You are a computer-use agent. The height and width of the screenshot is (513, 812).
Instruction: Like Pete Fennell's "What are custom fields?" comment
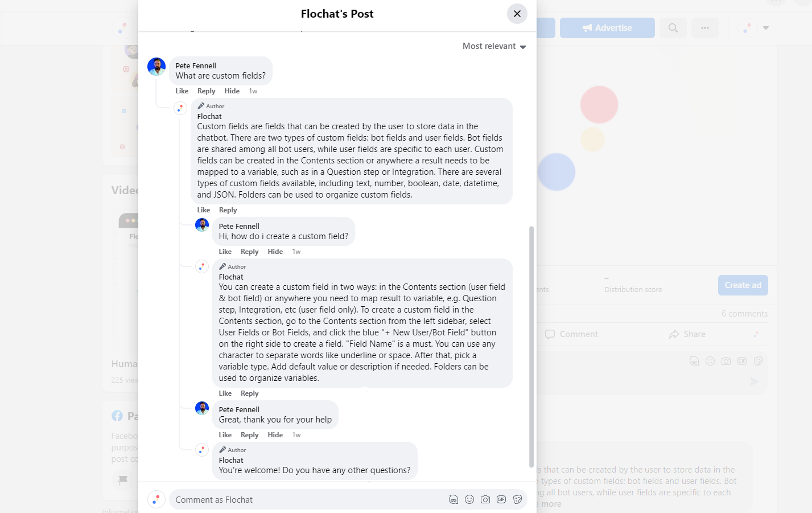point(182,91)
